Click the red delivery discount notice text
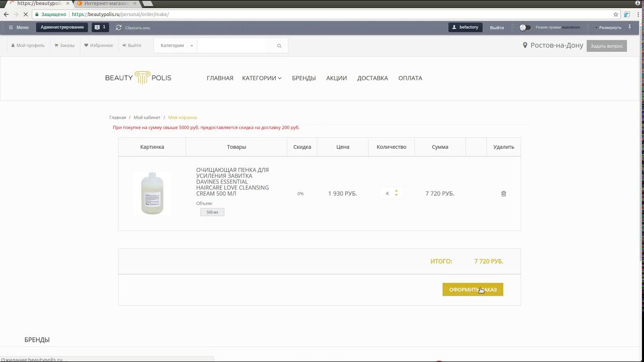644x362 pixels. pos(206,128)
